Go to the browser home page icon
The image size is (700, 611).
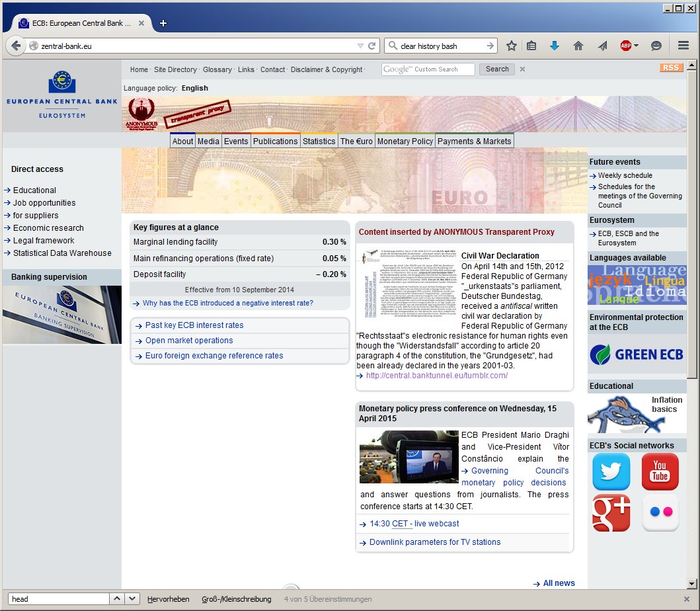coord(578,46)
